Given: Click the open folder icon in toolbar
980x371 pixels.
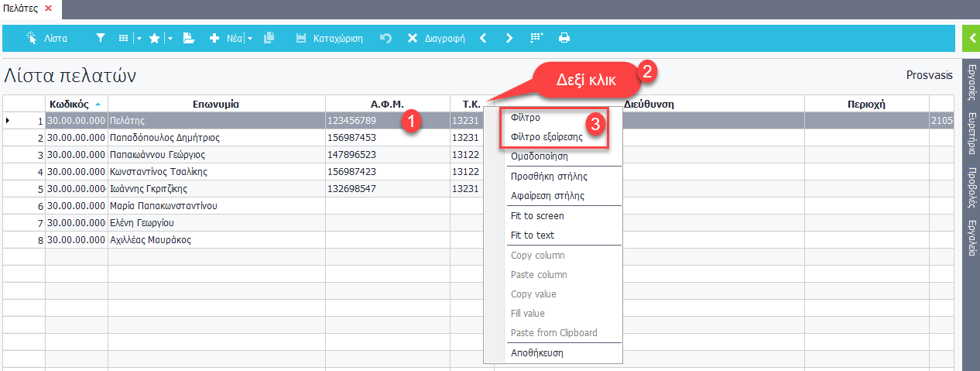Looking at the screenshot, I should point(188,38).
